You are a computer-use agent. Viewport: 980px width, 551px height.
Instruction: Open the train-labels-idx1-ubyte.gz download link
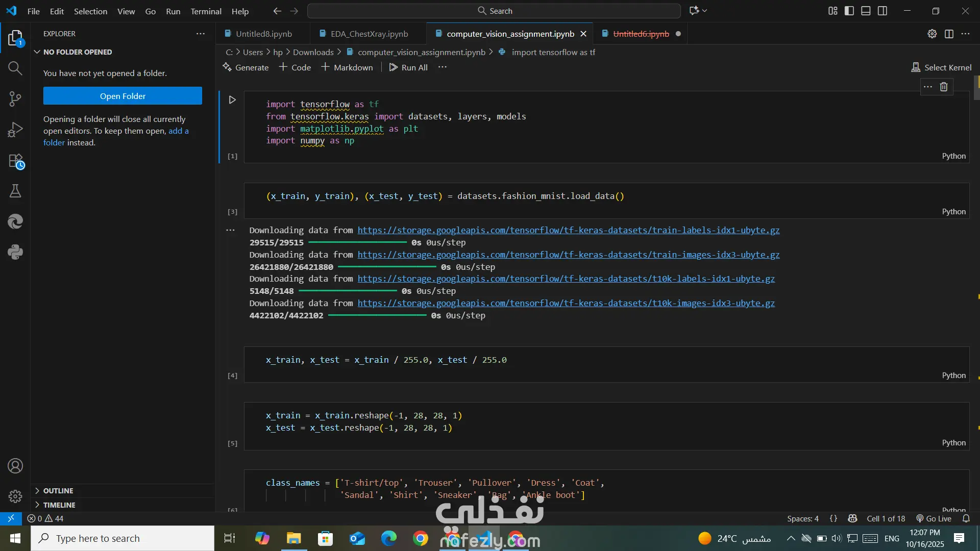568,230
